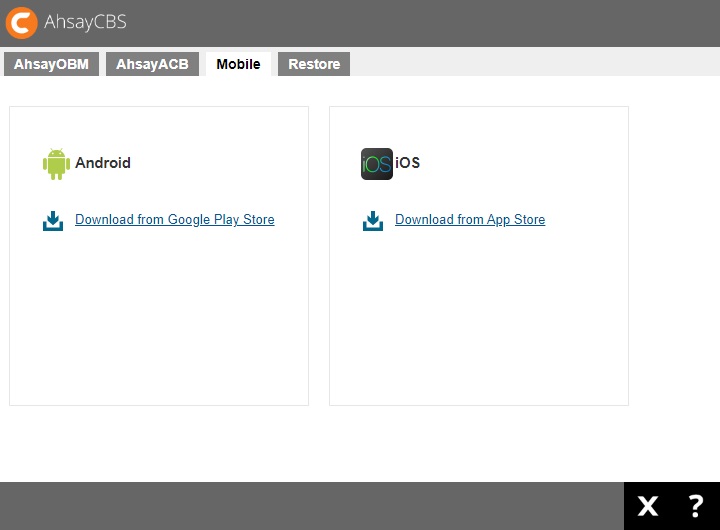Click the dark gray footer bar
This screenshot has width=720, height=530.
tap(300, 506)
